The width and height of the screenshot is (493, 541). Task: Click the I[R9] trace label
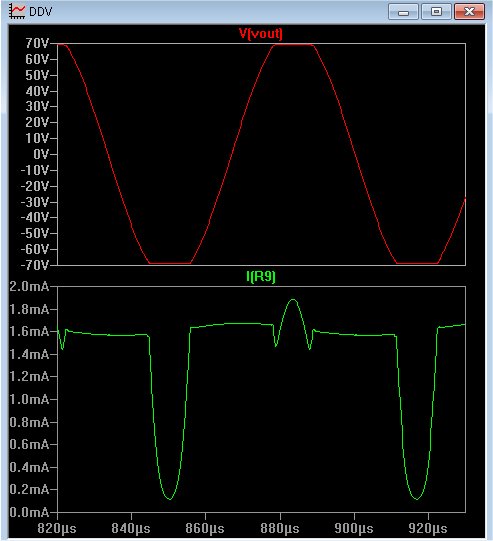click(261, 276)
